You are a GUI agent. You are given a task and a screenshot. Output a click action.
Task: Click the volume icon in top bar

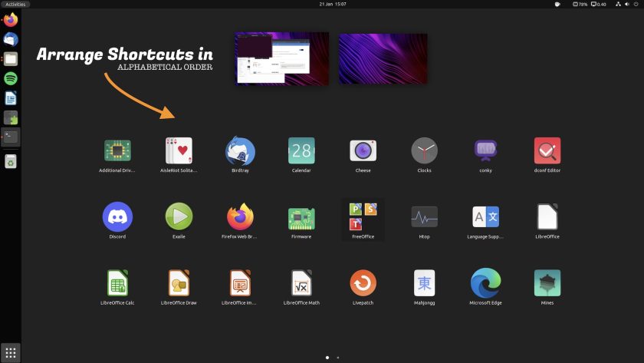point(627,4)
